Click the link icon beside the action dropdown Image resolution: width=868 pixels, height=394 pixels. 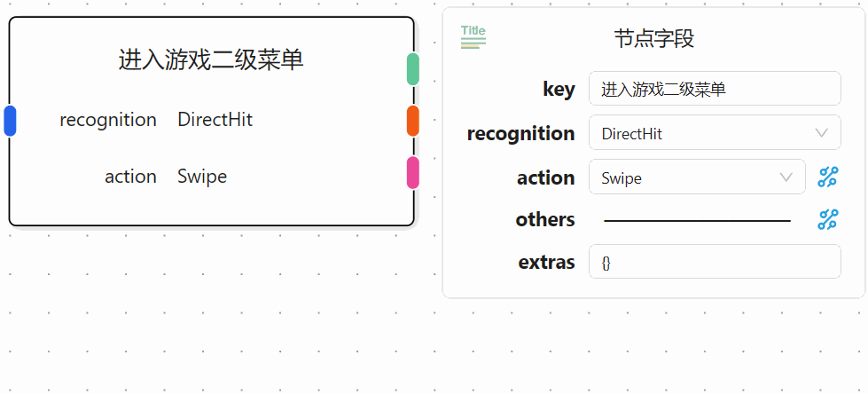(827, 177)
